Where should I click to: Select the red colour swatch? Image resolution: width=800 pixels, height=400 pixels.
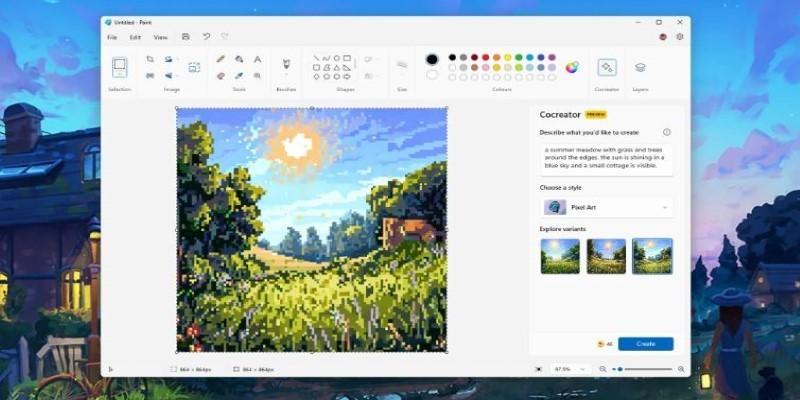click(x=485, y=57)
